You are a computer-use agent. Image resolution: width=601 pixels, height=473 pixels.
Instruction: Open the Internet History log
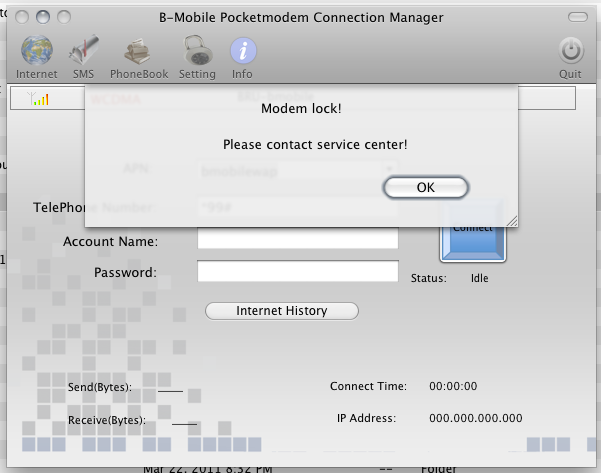(x=281, y=311)
